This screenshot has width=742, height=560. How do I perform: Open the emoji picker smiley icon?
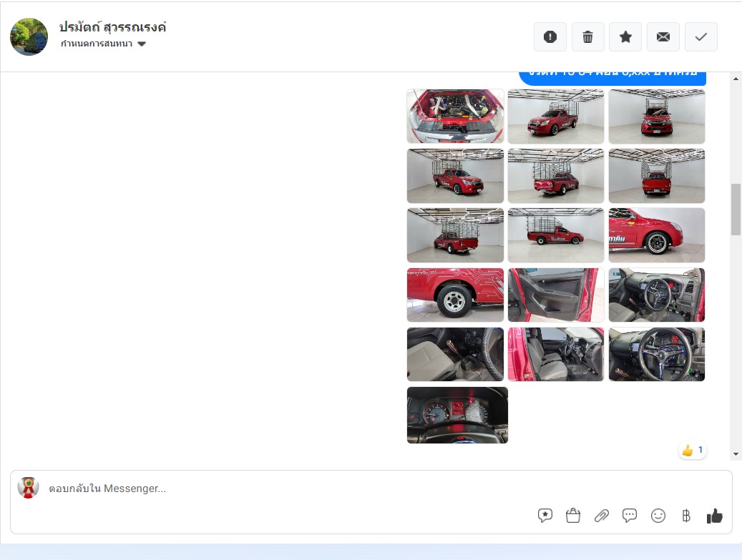point(658,516)
